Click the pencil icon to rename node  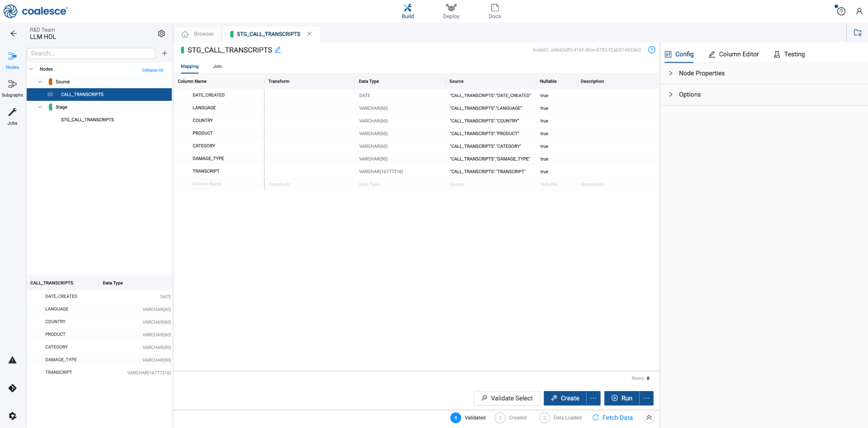coord(278,50)
